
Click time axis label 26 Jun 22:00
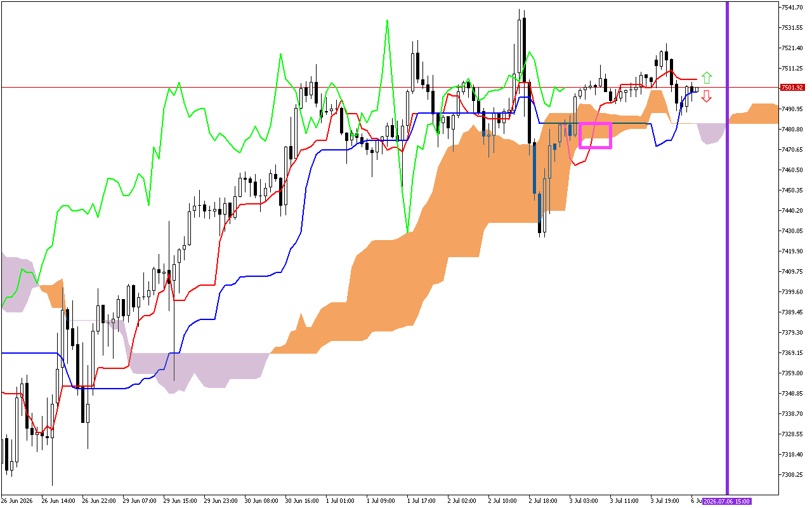pyautogui.click(x=99, y=500)
